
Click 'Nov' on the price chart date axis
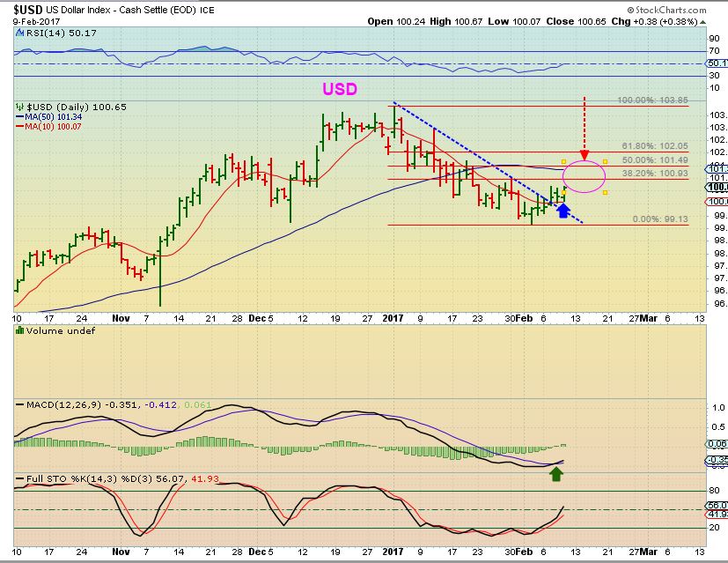pos(121,318)
